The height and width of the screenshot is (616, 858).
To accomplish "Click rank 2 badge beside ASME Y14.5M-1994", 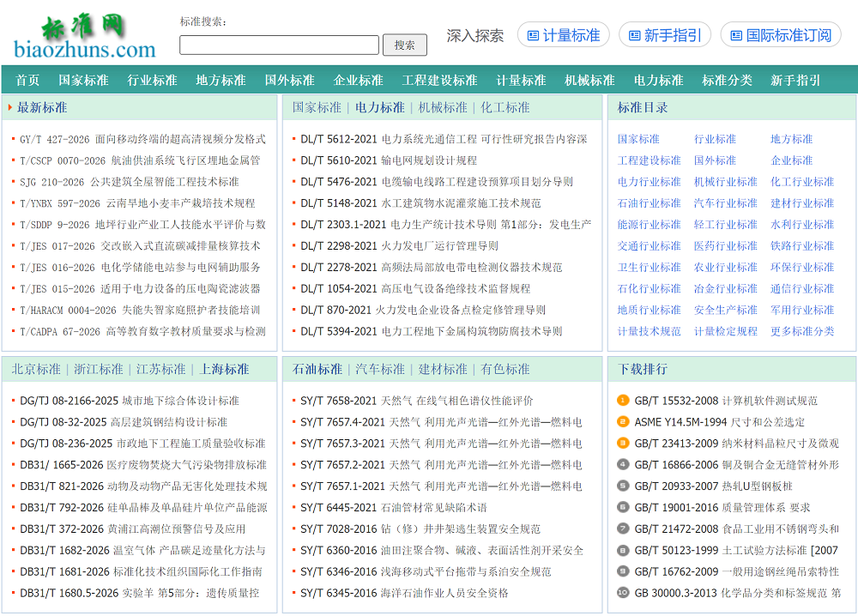I will [x=624, y=422].
